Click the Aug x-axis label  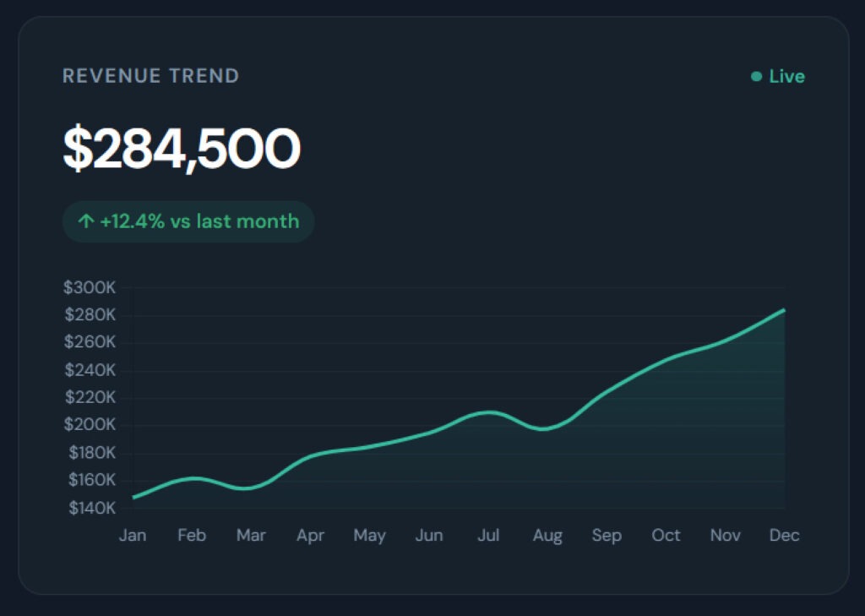click(x=547, y=536)
